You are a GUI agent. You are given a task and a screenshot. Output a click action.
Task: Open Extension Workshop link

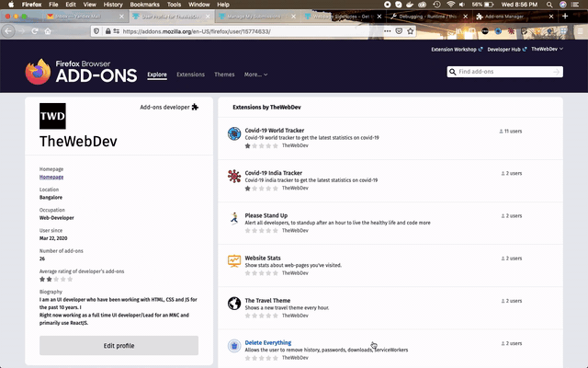tap(457, 49)
